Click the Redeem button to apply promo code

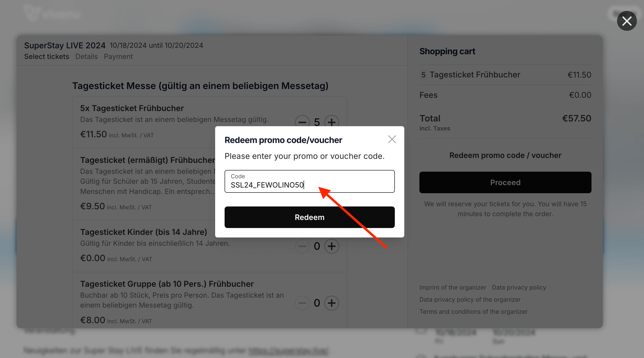click(x=309, y=217)
